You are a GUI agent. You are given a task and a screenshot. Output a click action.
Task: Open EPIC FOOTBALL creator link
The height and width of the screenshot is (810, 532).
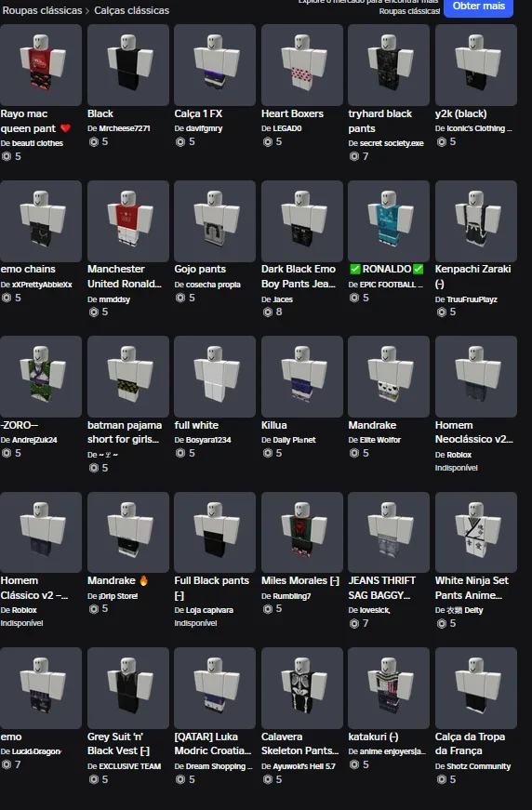[392, 285]
